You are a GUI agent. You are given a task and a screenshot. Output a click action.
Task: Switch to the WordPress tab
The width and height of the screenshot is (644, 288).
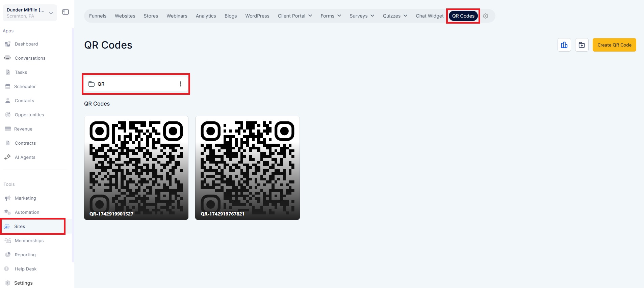coord(257,16)
